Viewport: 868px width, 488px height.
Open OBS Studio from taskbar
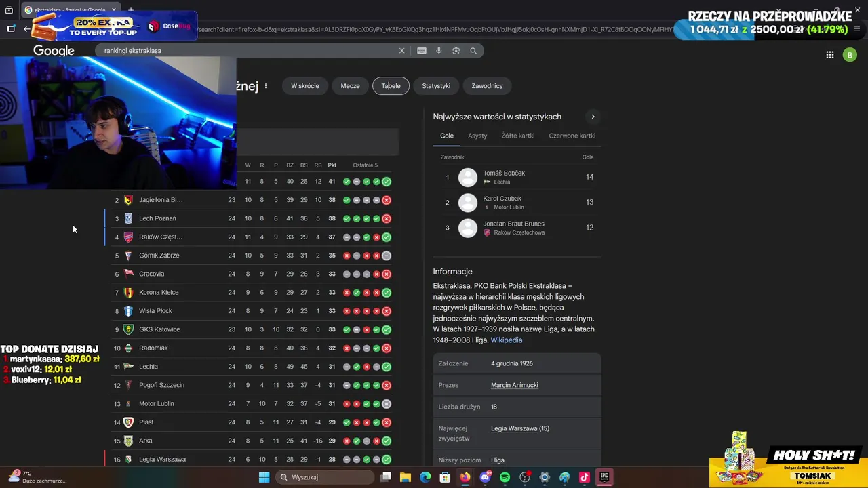click(525, 477)
